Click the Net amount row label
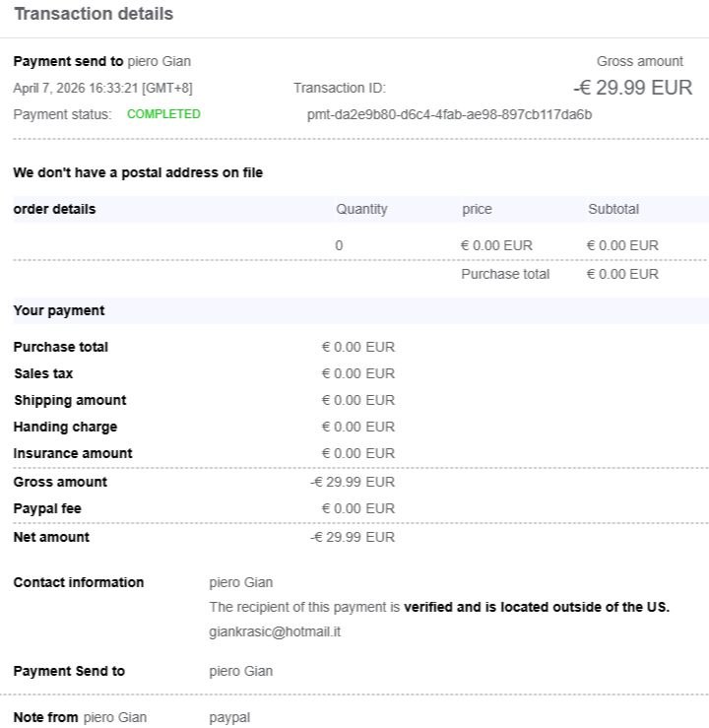 [x=51, y=537]
